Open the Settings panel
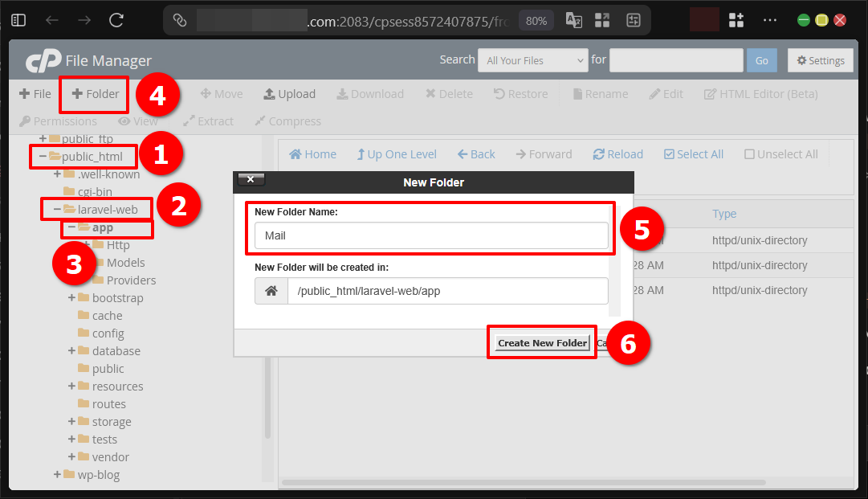 pos(820,60)
